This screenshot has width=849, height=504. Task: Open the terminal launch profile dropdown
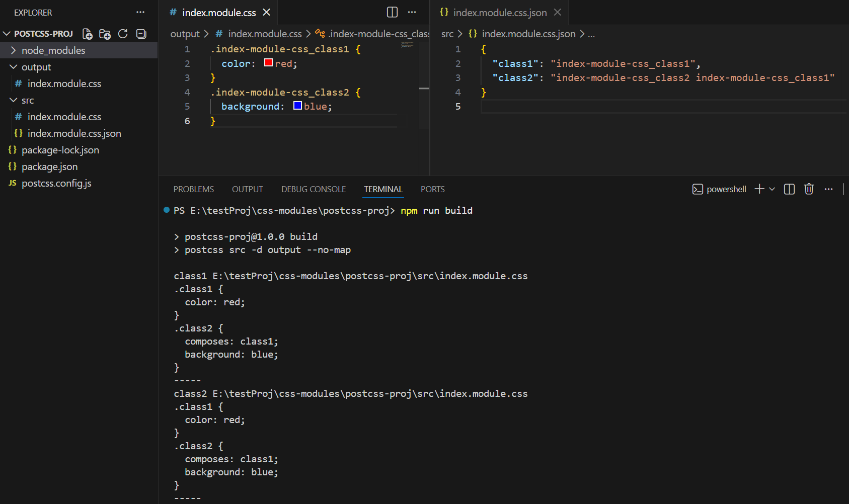coord(772,189)
